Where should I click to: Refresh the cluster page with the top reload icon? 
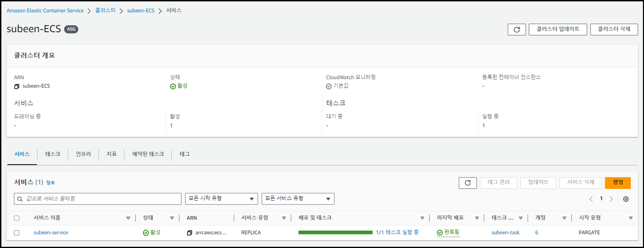(517, 30)
